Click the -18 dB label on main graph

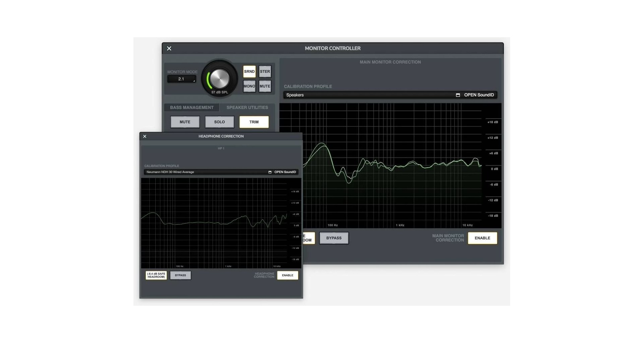(493, 216)
